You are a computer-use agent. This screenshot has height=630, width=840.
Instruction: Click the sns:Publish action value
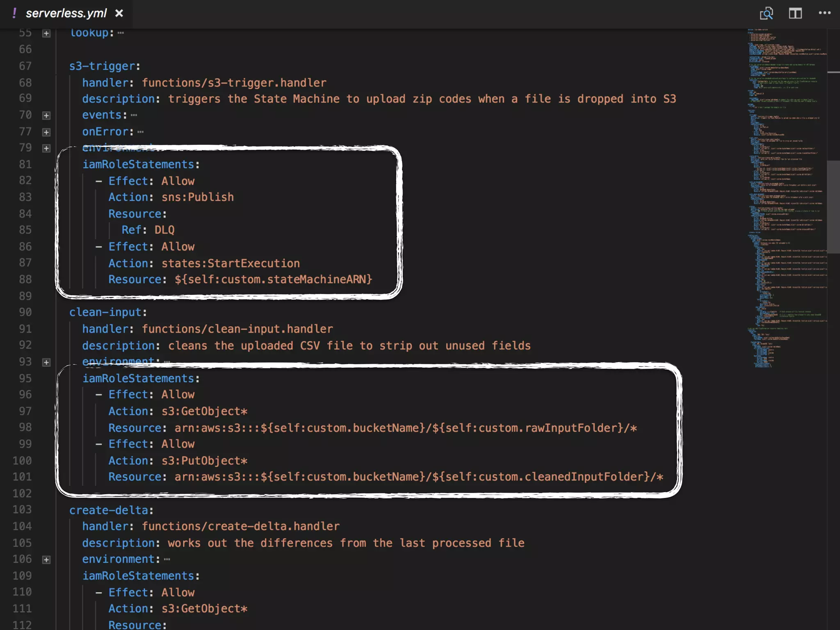pyautogui.click(x=197, y=197)
